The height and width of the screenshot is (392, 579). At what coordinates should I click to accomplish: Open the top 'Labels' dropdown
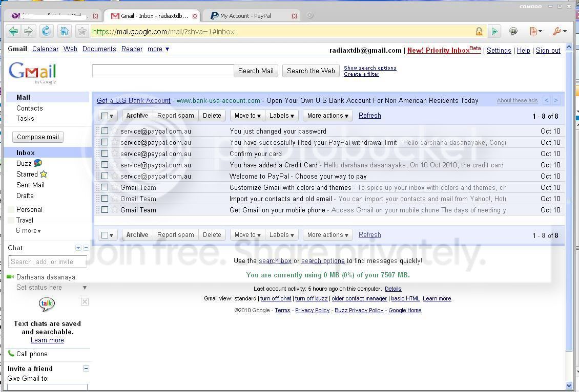pyautogui.click(x=281, y=116)
